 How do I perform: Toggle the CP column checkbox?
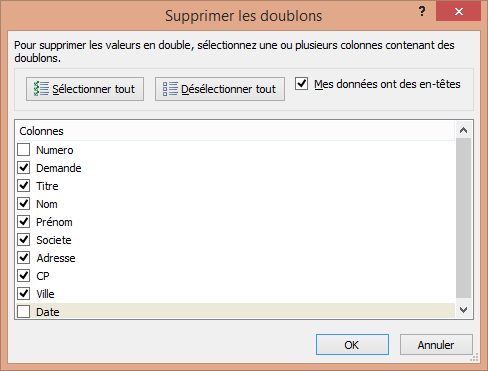pos(24,276)
